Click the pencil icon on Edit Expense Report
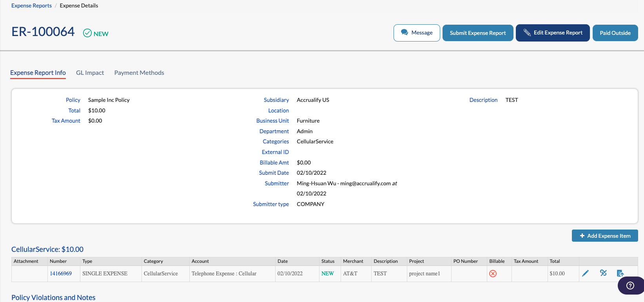This screenshot has height=302, width=644. coord(527,33)
